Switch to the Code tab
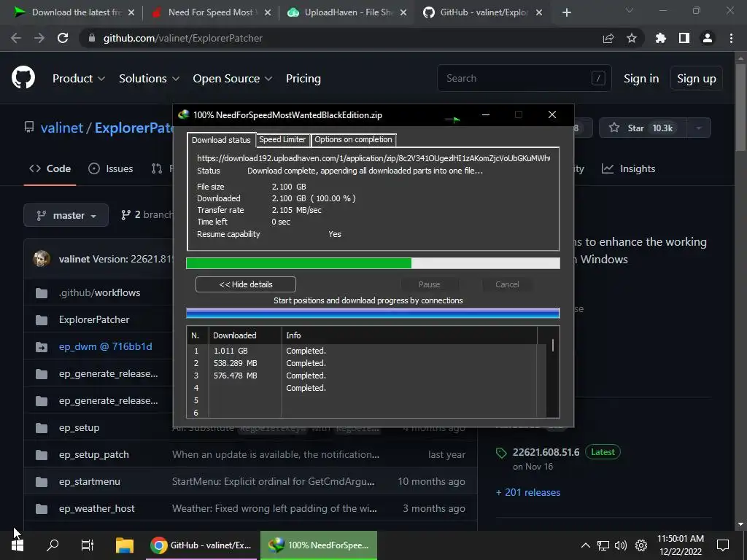 coord(50,168)
